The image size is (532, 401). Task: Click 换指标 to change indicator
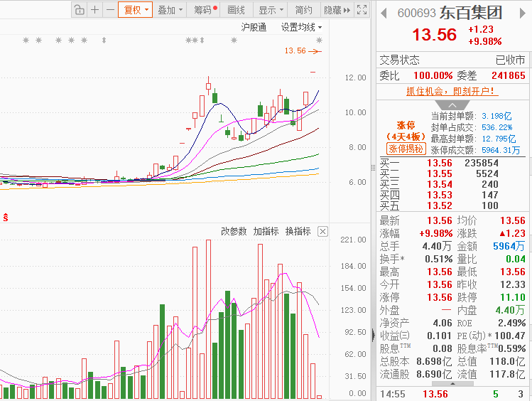[298, 232]
